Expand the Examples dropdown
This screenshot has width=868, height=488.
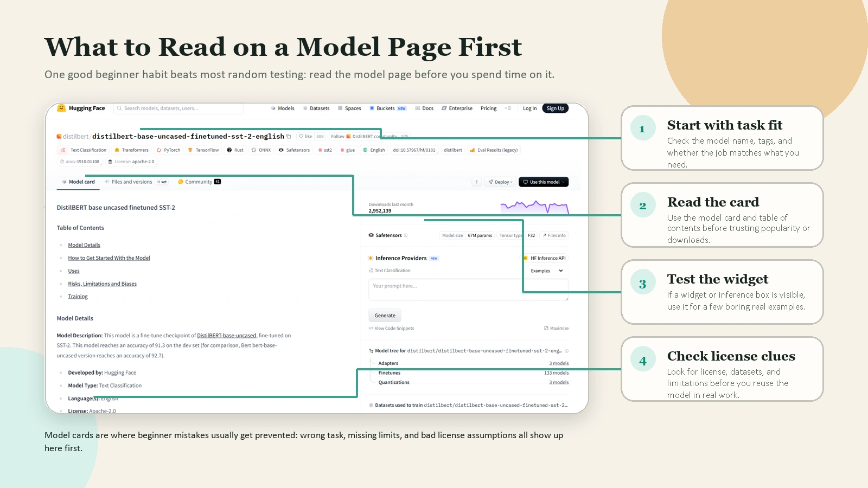[x=546, y=271]
